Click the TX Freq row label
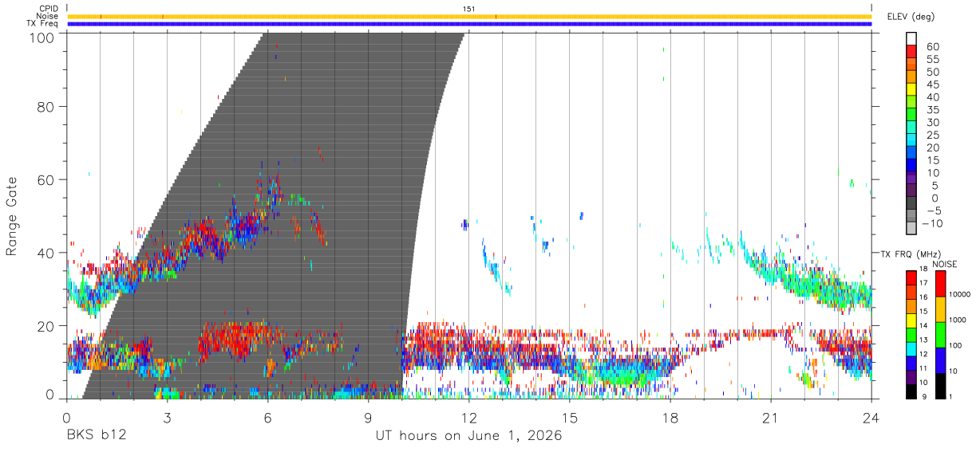 pyautogui.click(x=42, y=23)
